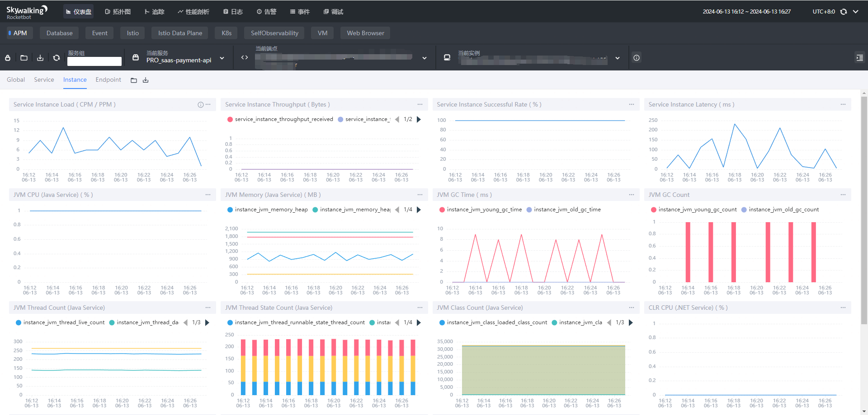
Task: Open the info circle in the toolbar
Action: (x=637, y=58)
